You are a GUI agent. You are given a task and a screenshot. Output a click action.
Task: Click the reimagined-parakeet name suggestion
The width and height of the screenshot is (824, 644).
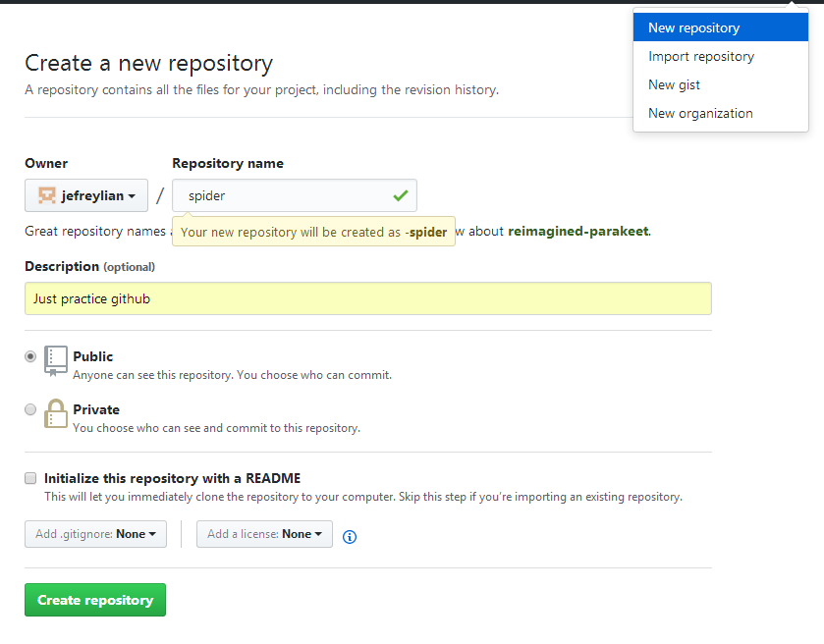(x=578, y=231)
